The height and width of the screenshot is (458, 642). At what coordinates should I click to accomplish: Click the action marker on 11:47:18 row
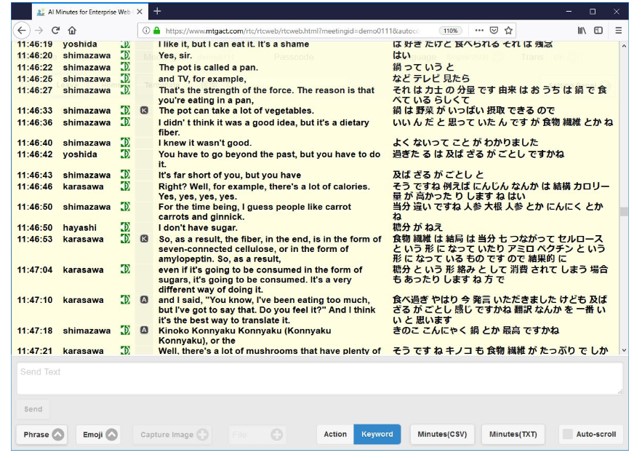pyautogui.click(x=144, y=330)
